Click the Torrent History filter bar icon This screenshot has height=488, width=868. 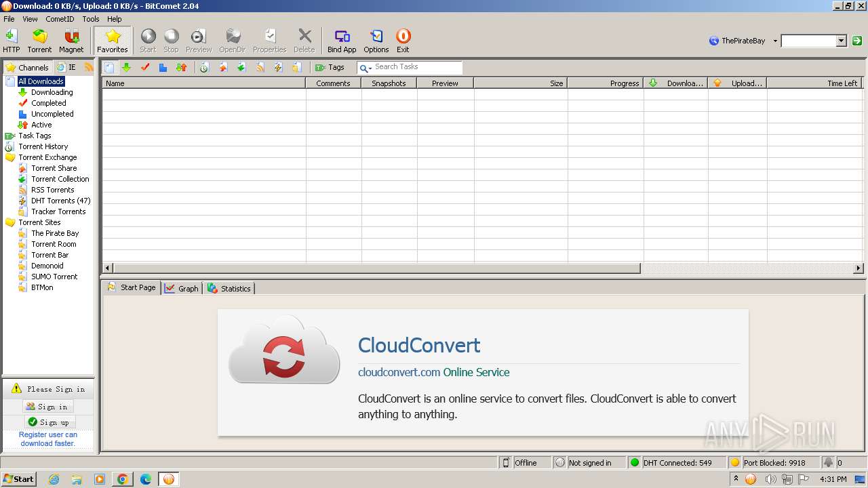pyautogui.click(x=204, y=67)
